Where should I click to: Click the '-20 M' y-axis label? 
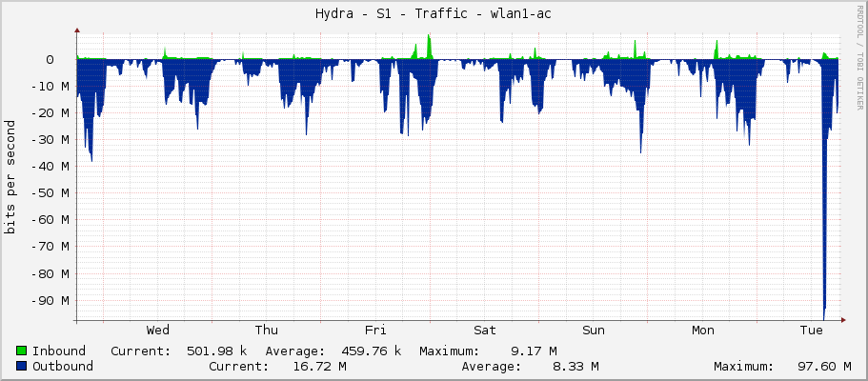pos(50,113)
